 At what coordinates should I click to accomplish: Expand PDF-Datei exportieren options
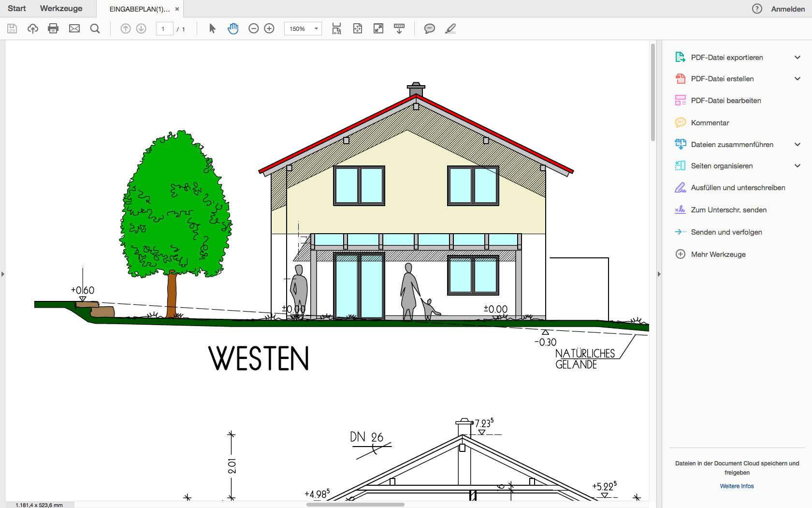click(x=797, y=58)
